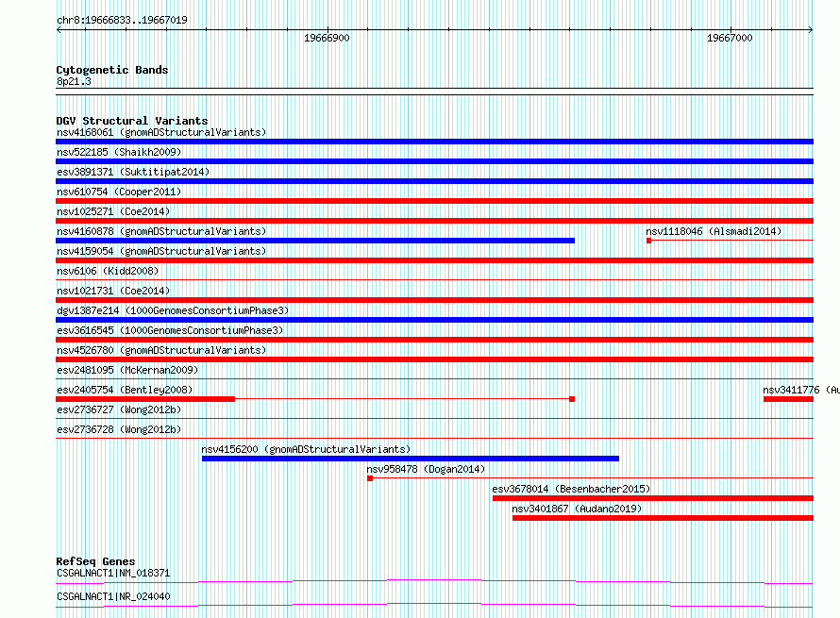Image resolution: width=840 pixels, height=618 pixels.
Task: Select the esv2736728 (Wong2012b) label
Action: (119, 429)
